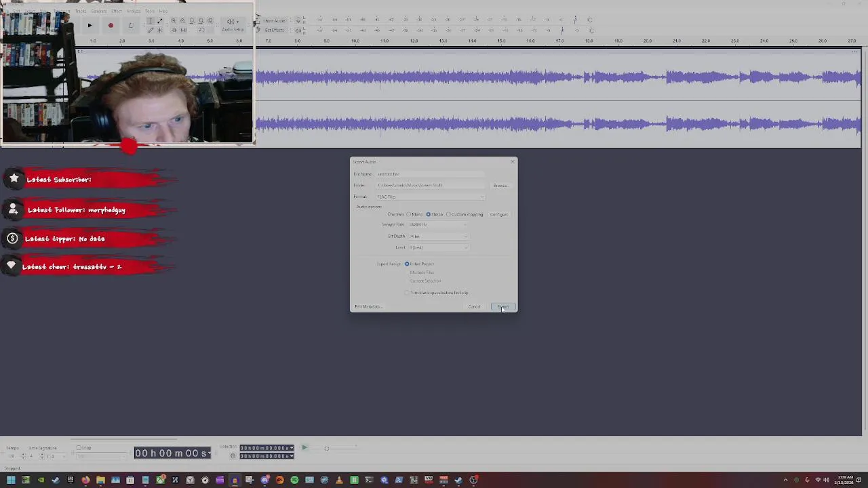
Task: Click the Silence audio selection icon
Action: click(x=183, y=30)
